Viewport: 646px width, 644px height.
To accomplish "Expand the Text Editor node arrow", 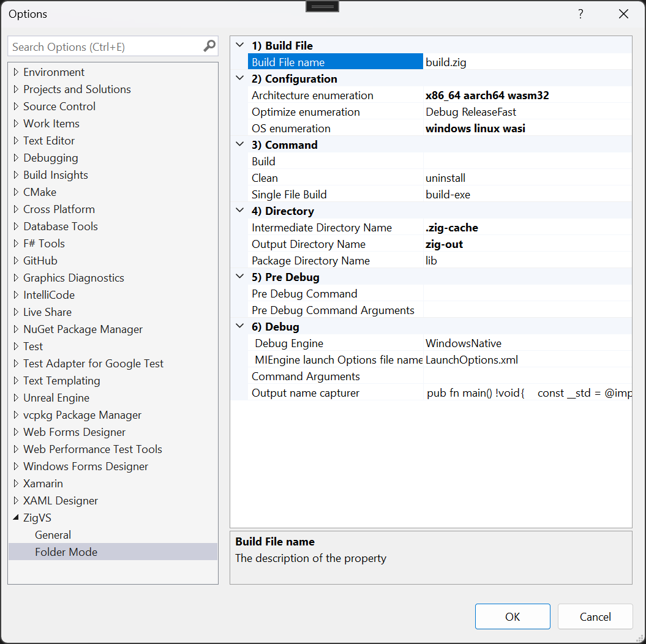I will pyautogui.click(x=16, y=141).
